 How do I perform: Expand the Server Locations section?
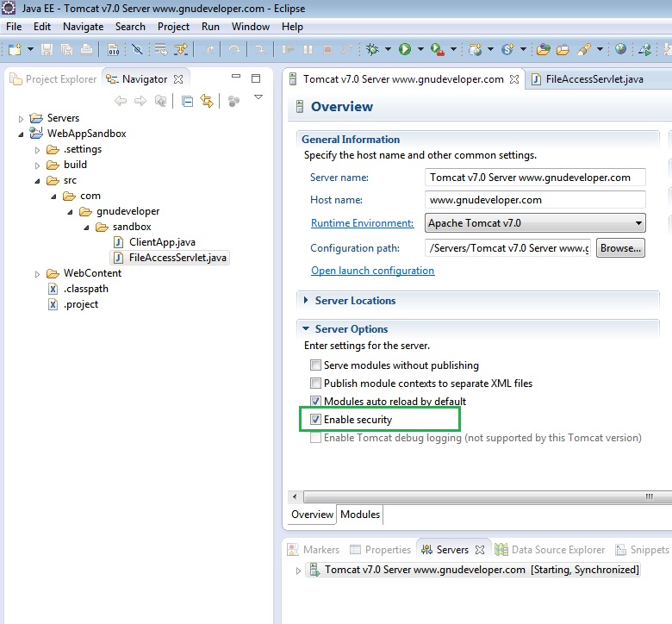(x=307, y=301)
